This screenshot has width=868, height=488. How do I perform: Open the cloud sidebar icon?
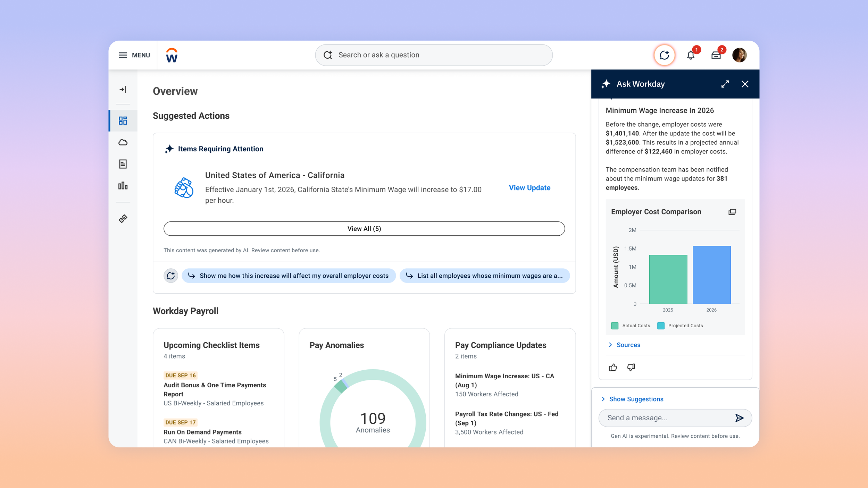[x=123, y=142]
